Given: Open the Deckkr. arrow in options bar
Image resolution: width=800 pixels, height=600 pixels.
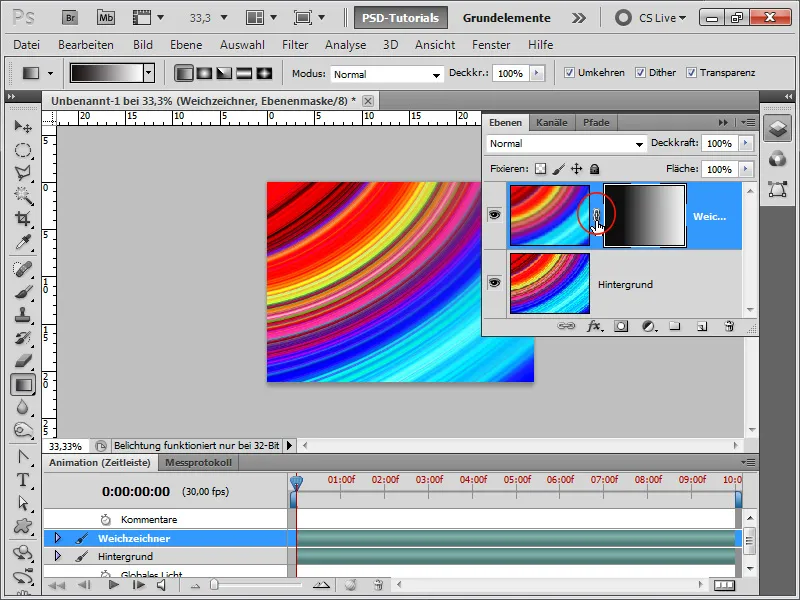Looking at the screenshot, I should pos(537,73).
